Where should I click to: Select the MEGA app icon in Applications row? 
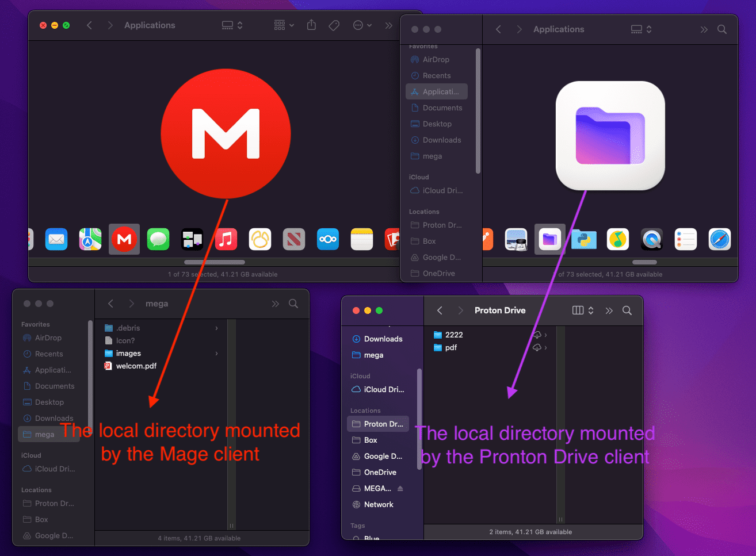pyautogui.click(x=124, y=239)
